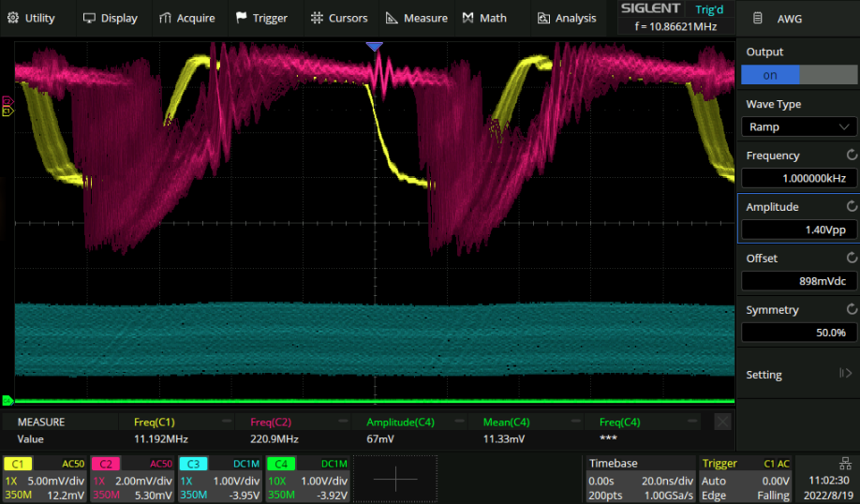Viewport: 860px width, 504px height.
Task: Click the trigger position marker triangle
Action: [375, 46]
